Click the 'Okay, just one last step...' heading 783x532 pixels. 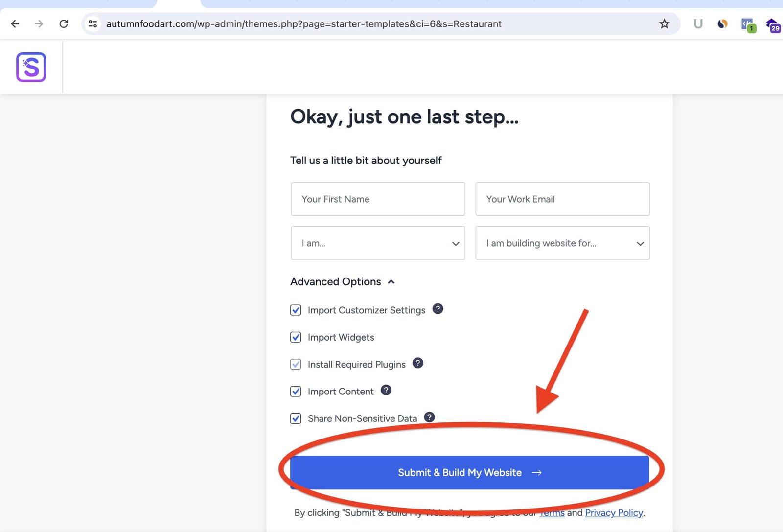(x=404, y=117)
